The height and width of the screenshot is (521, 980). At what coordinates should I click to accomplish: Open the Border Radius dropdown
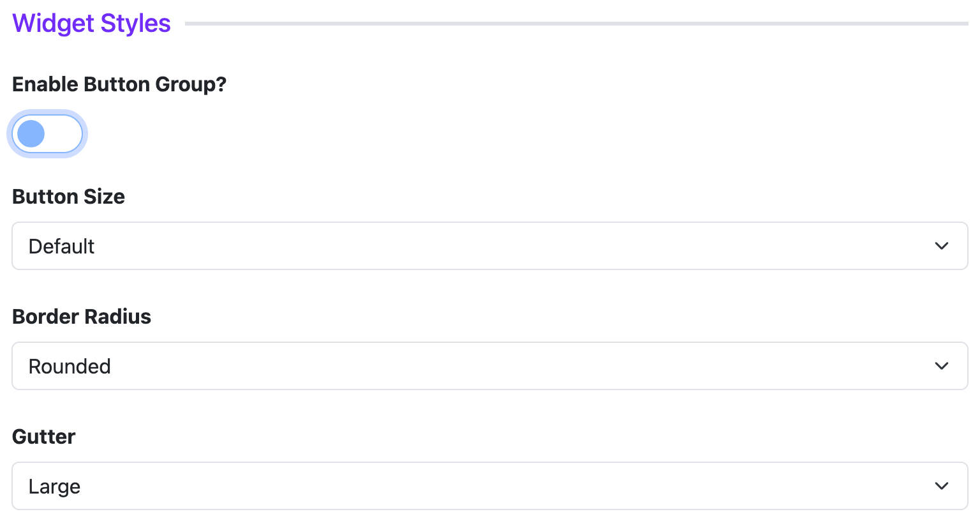[x=490, y=366]
